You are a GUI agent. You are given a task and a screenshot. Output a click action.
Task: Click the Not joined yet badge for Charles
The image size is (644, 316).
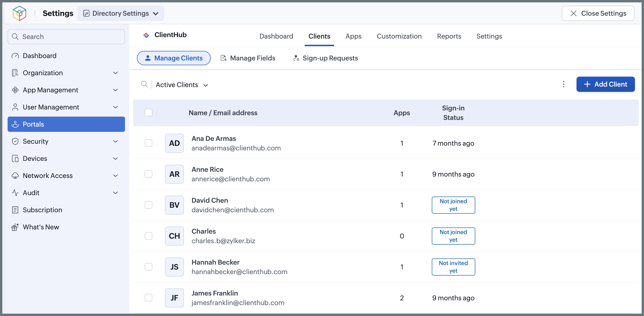[x=453, y=236]
